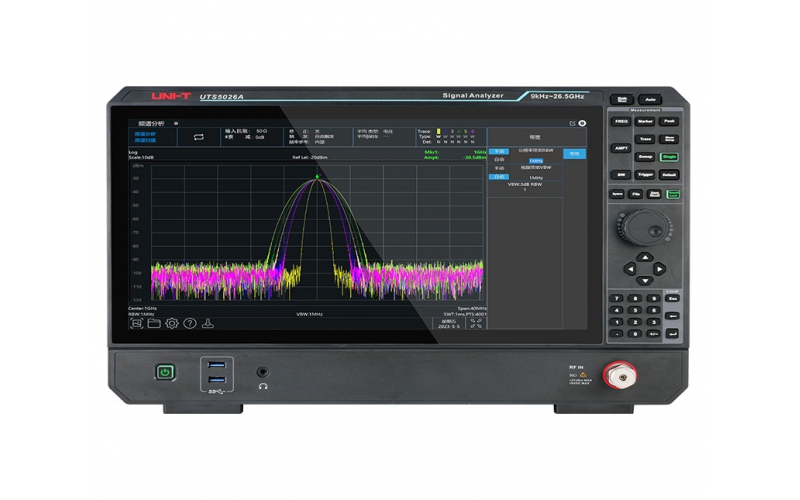Image resolution: width=800 pixels, height=500 pixels.
Task: Push the Auto key at top
Action: pos(650,99)
